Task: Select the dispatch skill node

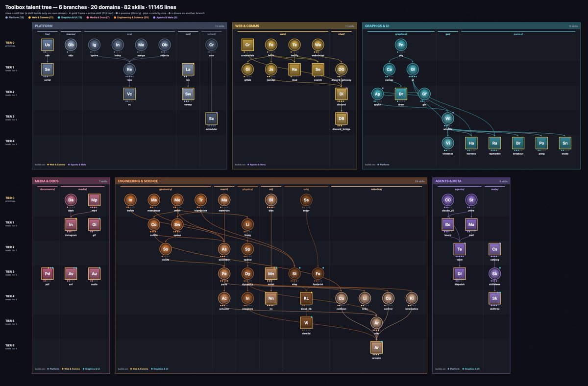Action: pos(460,273)
